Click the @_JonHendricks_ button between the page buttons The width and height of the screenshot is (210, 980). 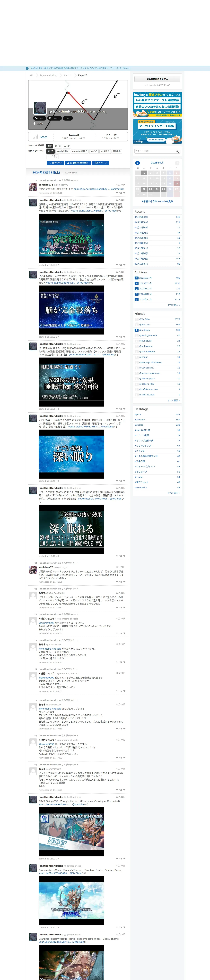(x=78, y=163)
